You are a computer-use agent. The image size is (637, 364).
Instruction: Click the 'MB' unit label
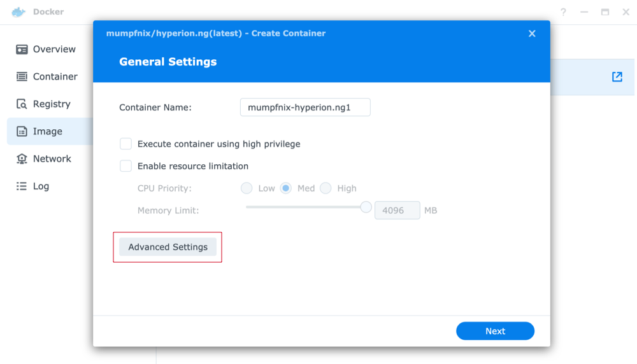click(431, 210)
